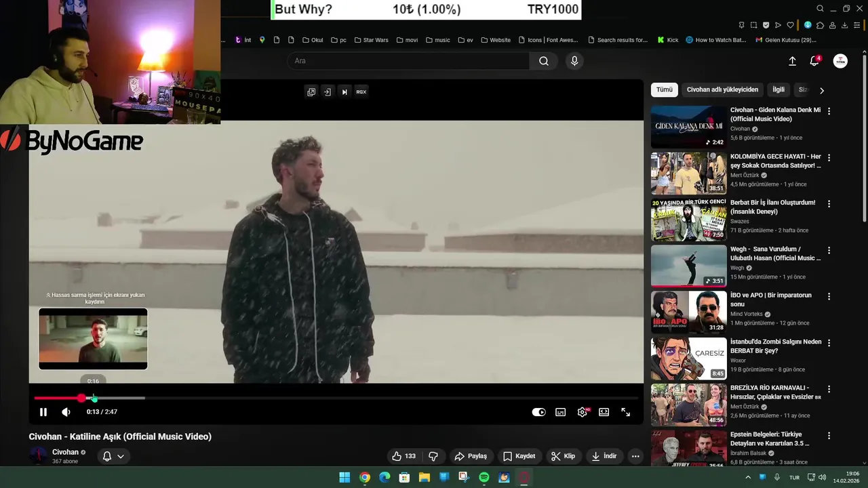Open the Civohan channel name link
The image size is (868, 488).
[x=66, y=452]
